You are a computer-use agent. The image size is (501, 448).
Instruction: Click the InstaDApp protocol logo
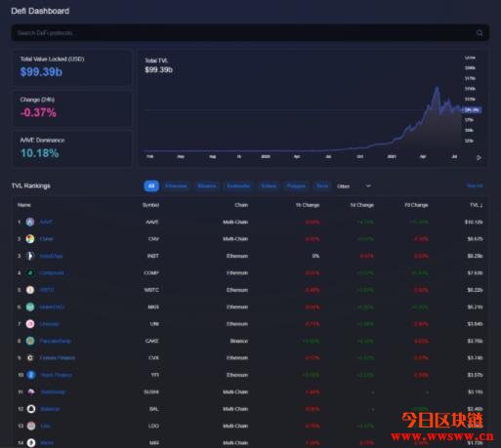(x=30, y=256)
